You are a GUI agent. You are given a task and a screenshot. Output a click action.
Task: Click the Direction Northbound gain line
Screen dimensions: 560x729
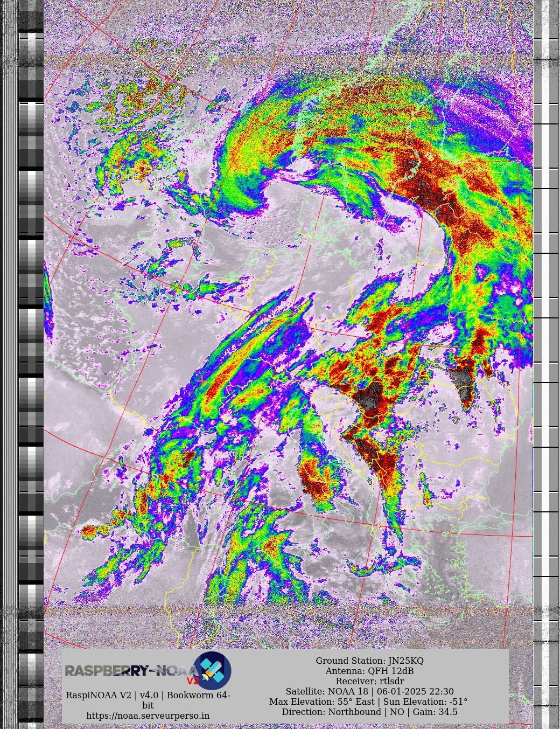369,712
